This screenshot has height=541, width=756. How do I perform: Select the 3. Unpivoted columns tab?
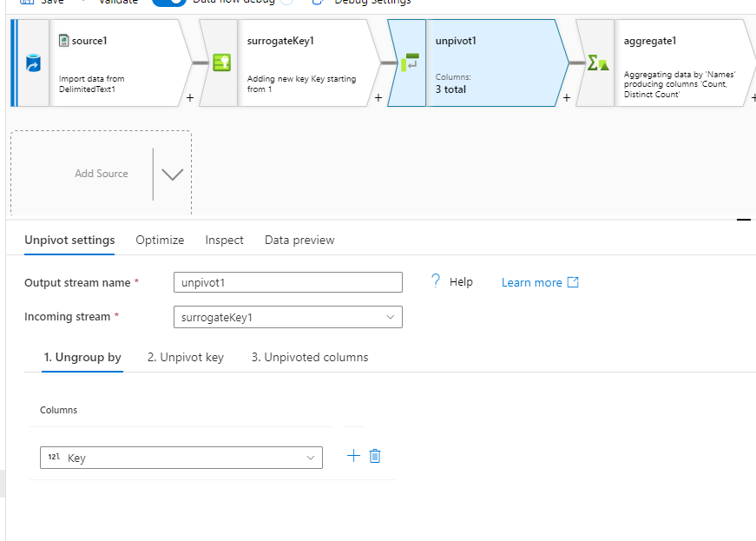[x=310, y=357]
